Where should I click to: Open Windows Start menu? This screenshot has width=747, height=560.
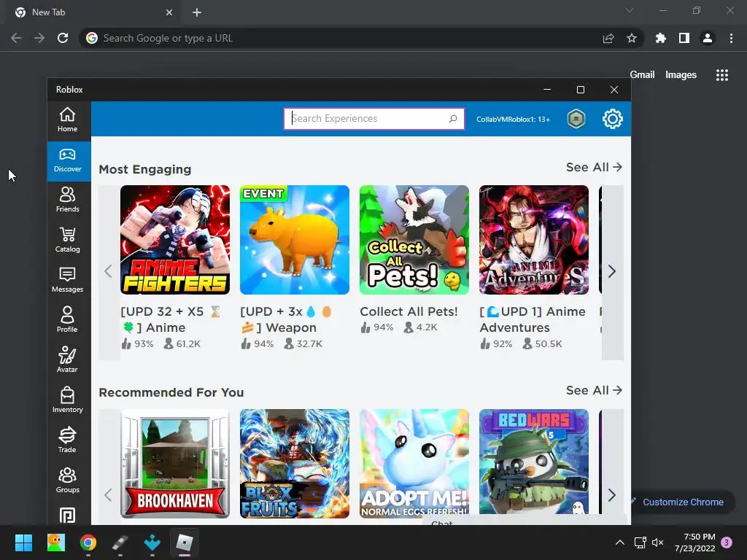[23, 542]
